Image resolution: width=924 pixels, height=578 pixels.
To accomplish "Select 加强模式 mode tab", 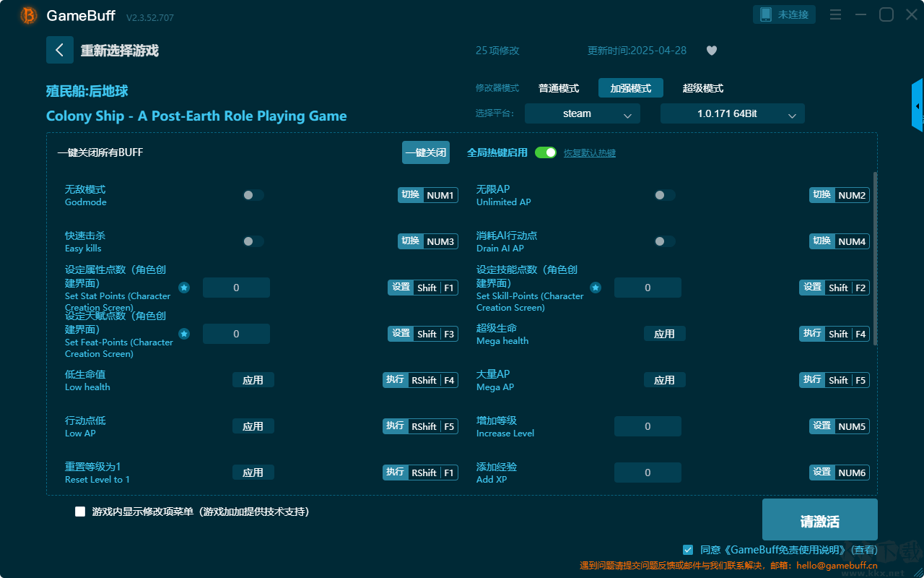I will [631, 88].
